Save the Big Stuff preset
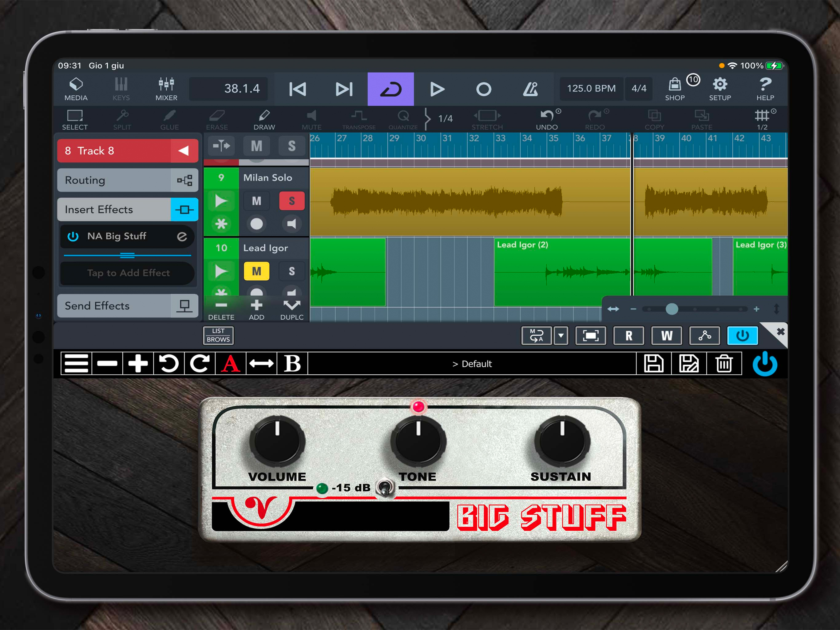 654,364
